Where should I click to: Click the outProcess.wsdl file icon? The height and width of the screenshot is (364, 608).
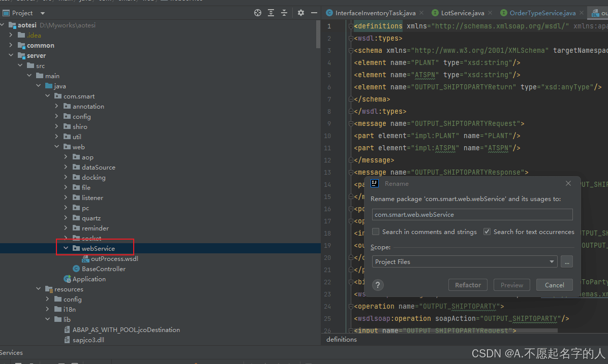(85, 259)
